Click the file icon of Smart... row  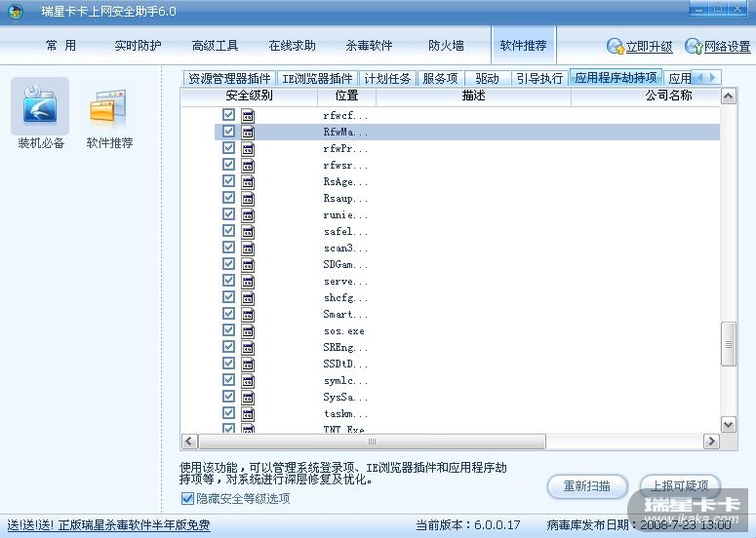(x=248, y=315)
